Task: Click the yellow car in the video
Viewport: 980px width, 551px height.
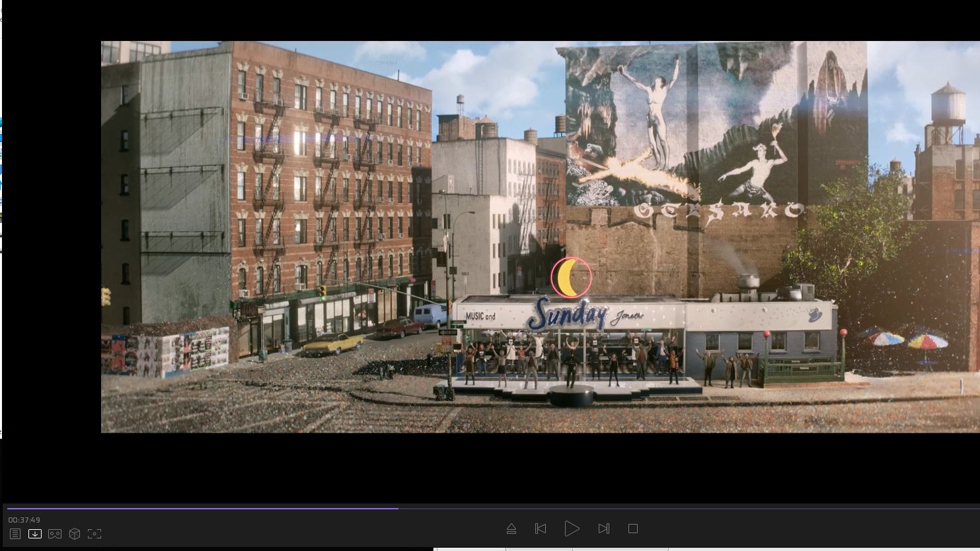Action: (332, 343)
